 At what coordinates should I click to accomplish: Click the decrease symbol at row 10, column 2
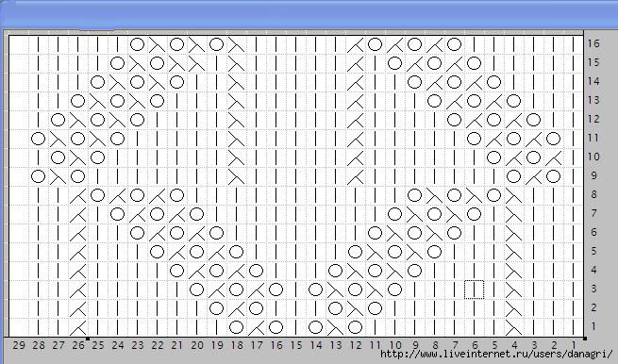(x=553, y=157)
